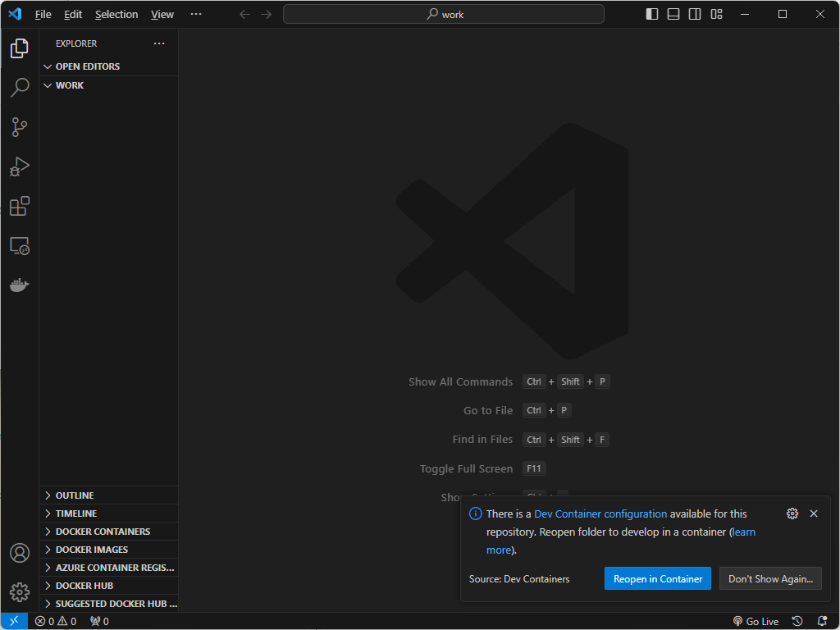Collapse the Open Editors section
This screenshot has height=630, width=840.
point(109,66)
